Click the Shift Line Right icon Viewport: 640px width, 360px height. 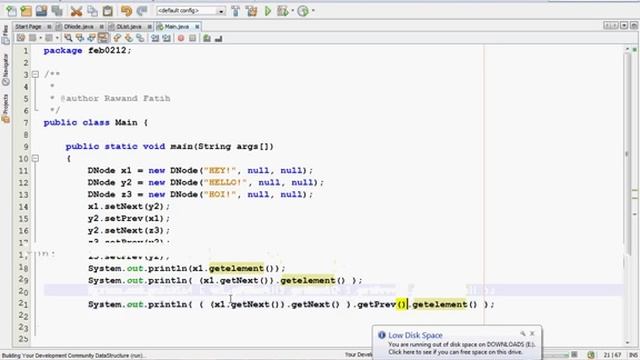point(167,38)
